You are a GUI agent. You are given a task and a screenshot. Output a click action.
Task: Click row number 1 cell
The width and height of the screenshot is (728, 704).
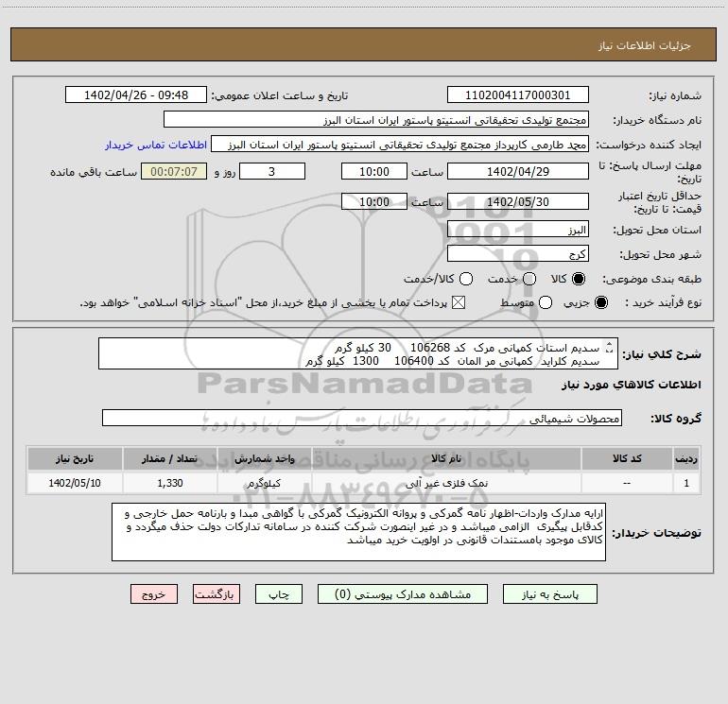[x=686, y=483]
